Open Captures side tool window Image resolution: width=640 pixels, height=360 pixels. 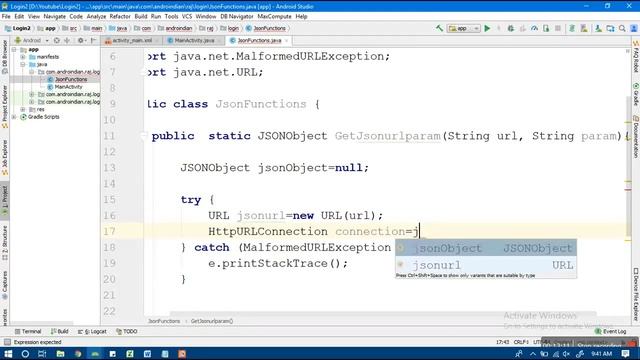(x=5, y=285)
